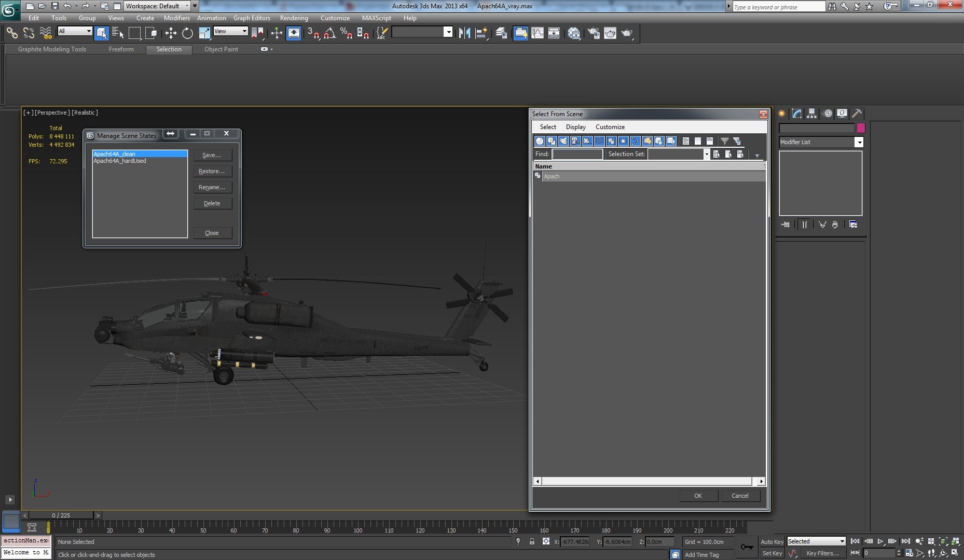Screen dimensions: 964x560
Task: Toggle 3D Snaps on the toolbar
Action: pyautogui.click(x=313, y=33)
